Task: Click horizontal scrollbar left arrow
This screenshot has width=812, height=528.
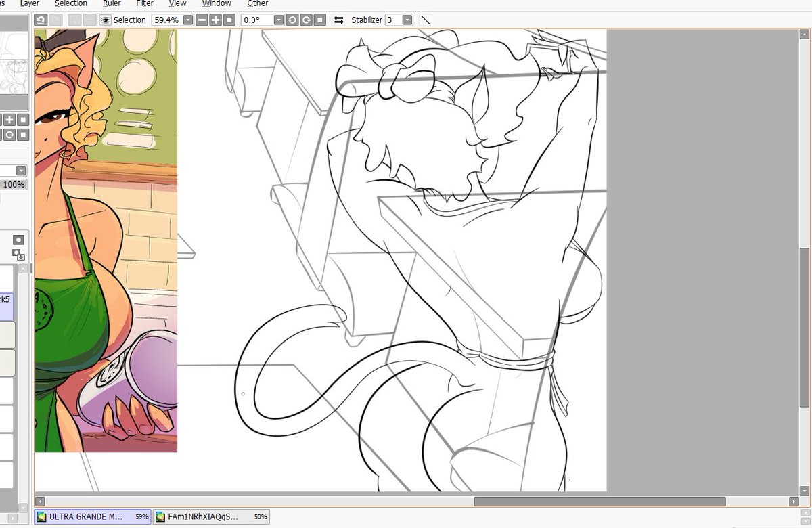Action: point(39,502)
